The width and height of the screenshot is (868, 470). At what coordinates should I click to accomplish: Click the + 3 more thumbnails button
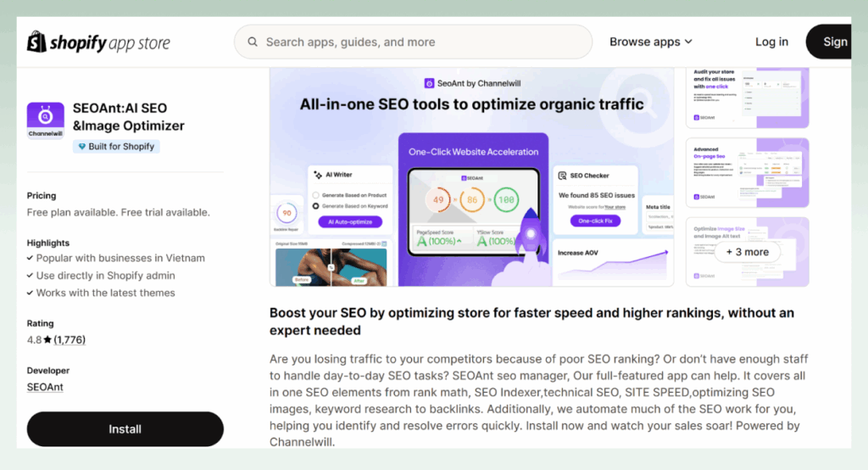tap(748, 252)
